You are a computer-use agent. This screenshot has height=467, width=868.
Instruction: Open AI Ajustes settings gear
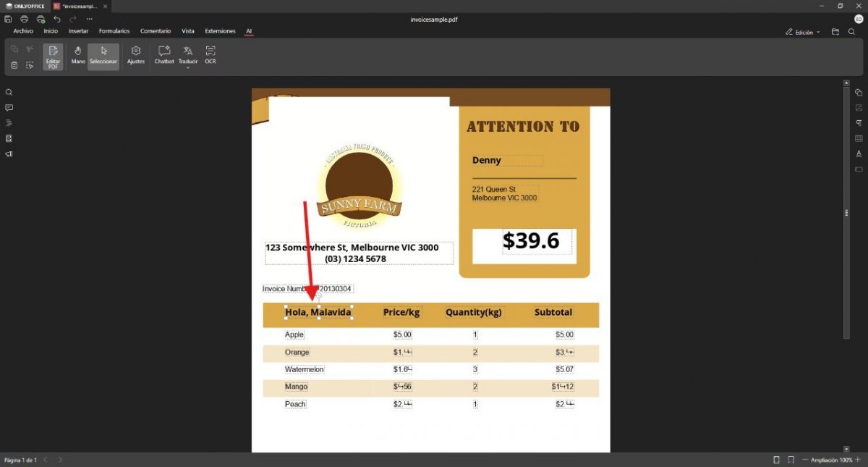135,54
